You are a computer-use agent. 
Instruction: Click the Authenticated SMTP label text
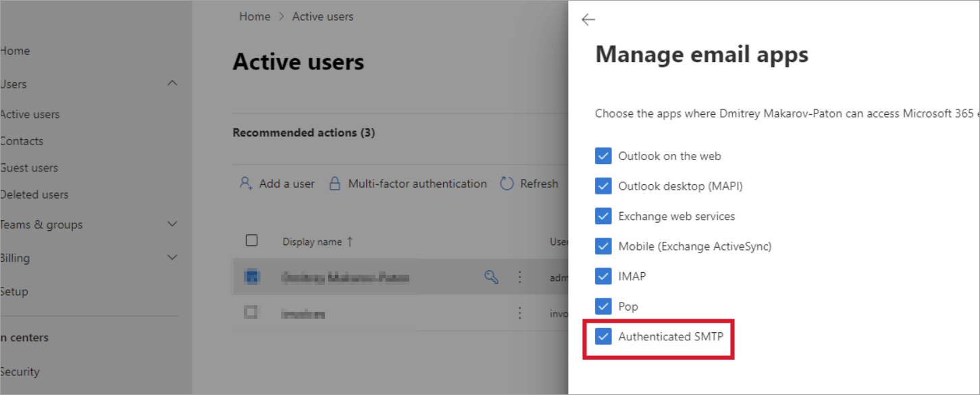(671, 336)
